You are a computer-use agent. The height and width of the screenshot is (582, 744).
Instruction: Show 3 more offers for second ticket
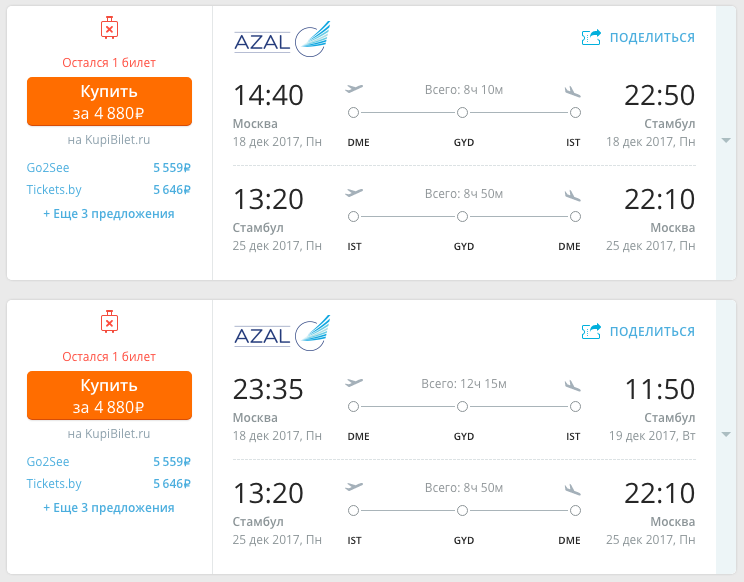(109, 508)
